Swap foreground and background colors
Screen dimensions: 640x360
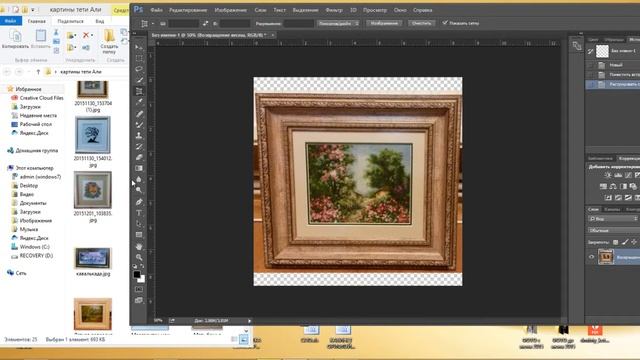142,267
